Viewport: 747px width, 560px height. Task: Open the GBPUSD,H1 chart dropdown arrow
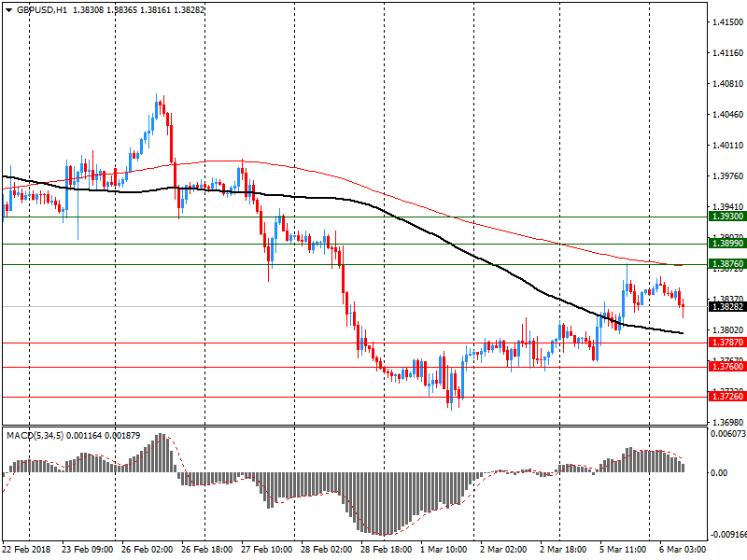click(x=8, y=9)
